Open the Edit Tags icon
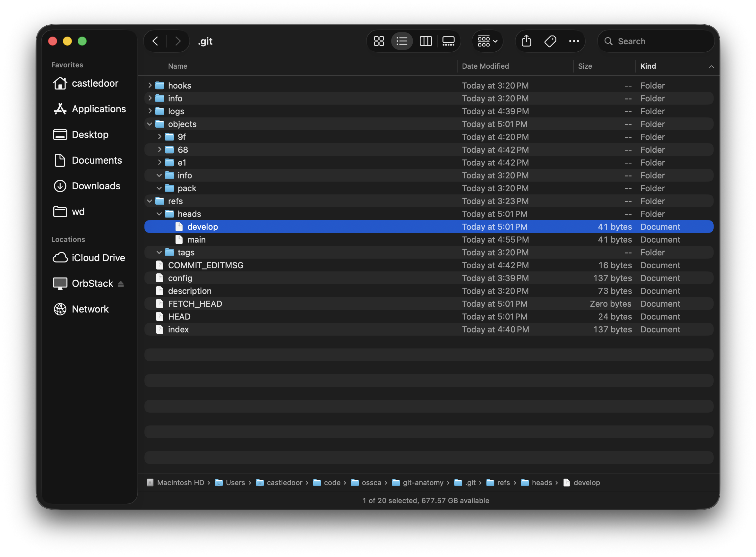 coord(550,41)
